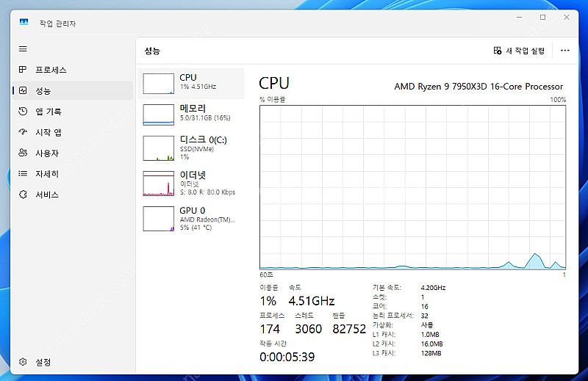The height and width of the screenshot is (381, 588).
Task: Select the CPU performance entry
Action: (x=191, y=83)
